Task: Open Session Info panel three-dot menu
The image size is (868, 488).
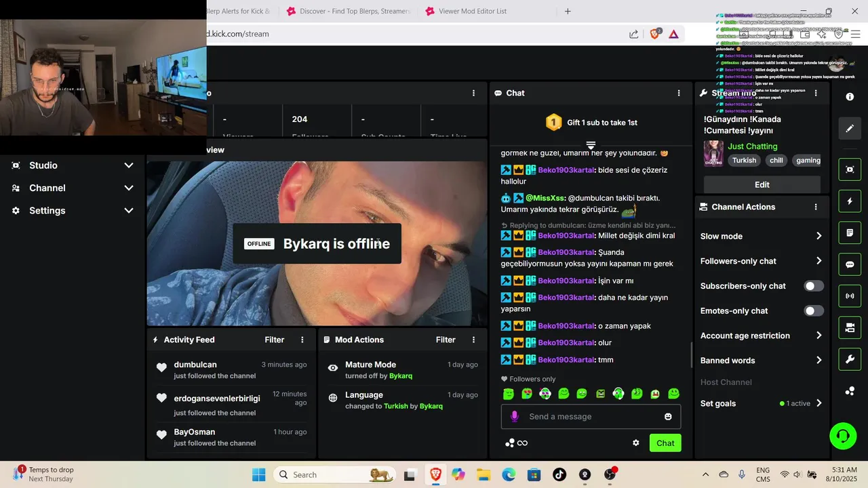Action: click(474, 93)
